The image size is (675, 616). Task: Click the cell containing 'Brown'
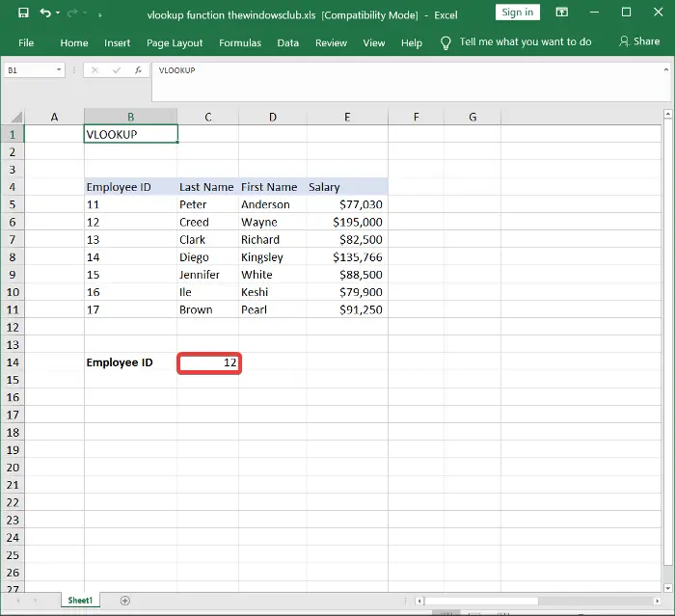tap(208, 309)
